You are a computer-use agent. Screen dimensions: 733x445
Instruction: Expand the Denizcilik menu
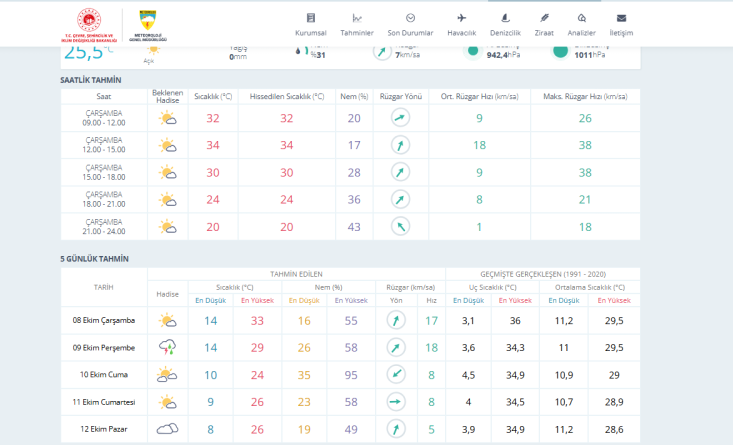505,24
